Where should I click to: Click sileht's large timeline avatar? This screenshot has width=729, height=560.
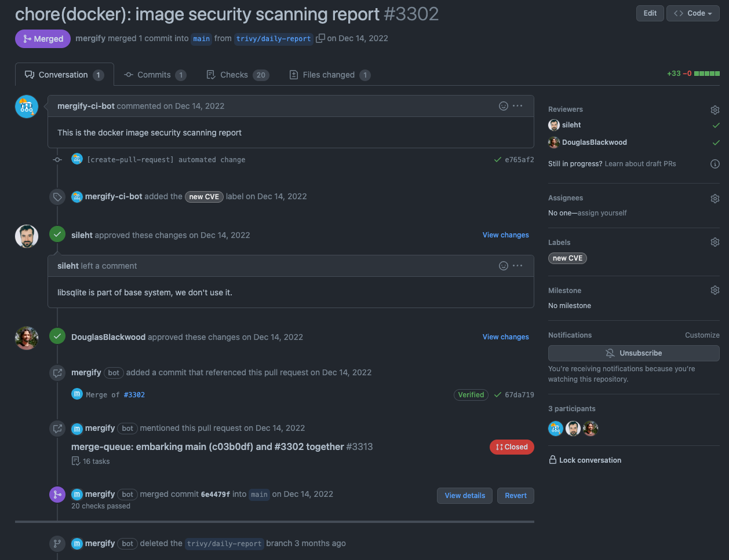click(x=27, y=236)
